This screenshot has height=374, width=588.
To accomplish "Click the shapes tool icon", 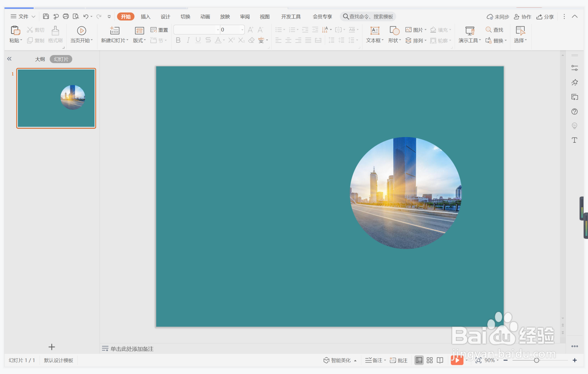I will coord(394,31).
